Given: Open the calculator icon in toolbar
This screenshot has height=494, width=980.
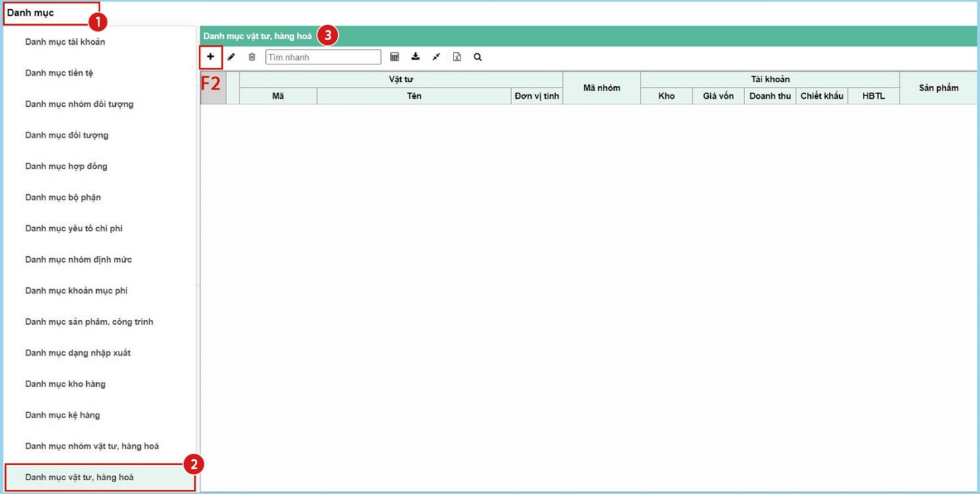Looking at the screenshot, I should click(394, 57).
